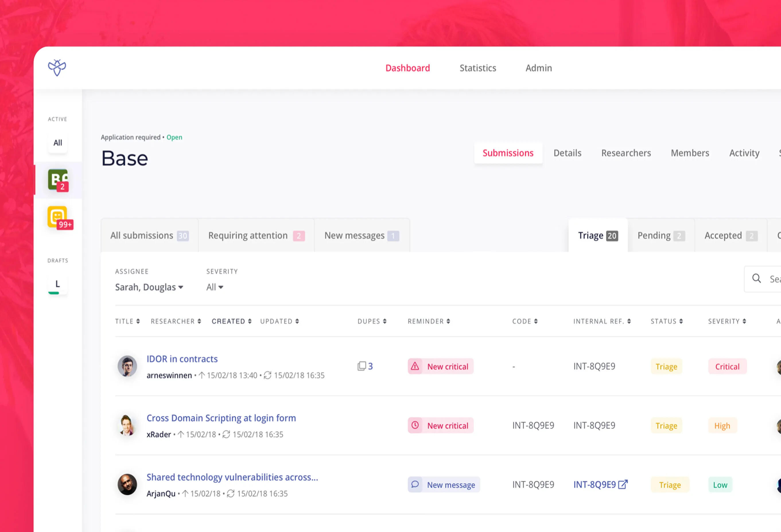The height and width of the screenshot is (532, 781).
Task: Open Admin in top navigation
Action: 538,68
